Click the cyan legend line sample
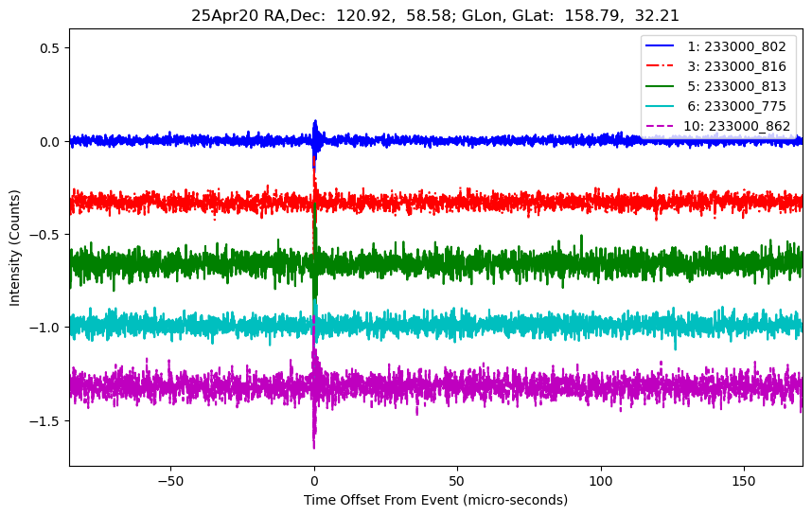The width and height of the screenshot is (812, 516). 660,106
